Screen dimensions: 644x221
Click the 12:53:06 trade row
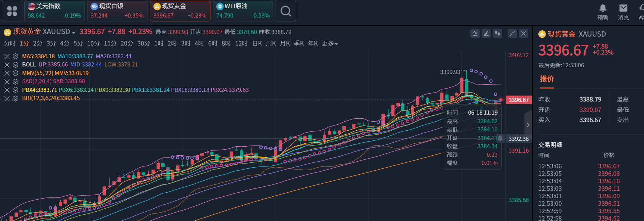(x=579, y=166)
